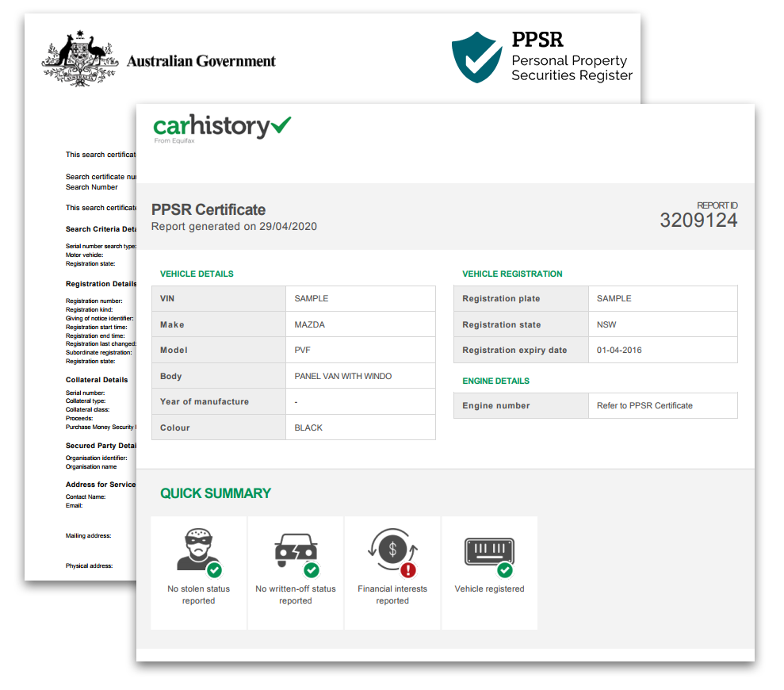This screenshot has height=690, width=784.
Task: Click the green tick badge on vehicle registered
Action: (x=504, y=569)
